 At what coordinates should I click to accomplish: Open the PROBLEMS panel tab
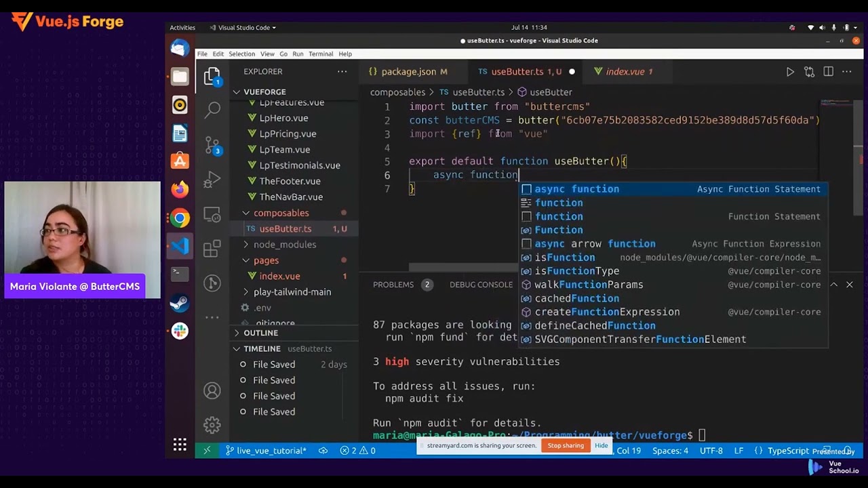tap(393, 285)
